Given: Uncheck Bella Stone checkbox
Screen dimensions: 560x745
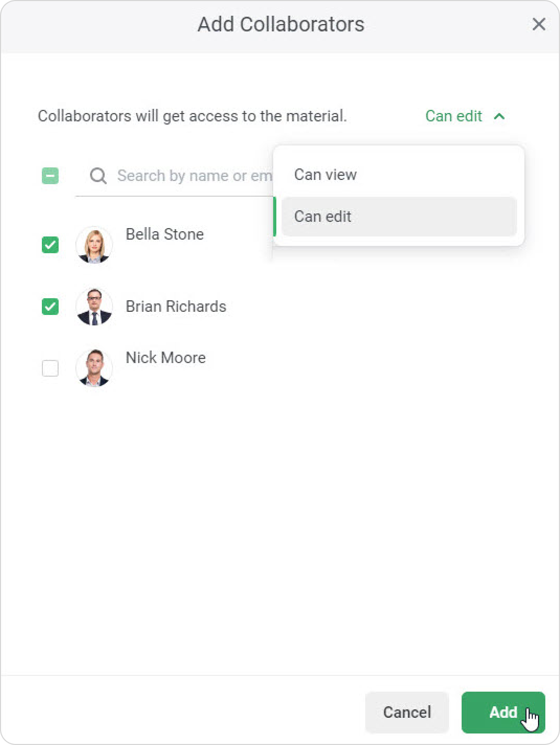Looking at the screenshot, I should point(50,245).
